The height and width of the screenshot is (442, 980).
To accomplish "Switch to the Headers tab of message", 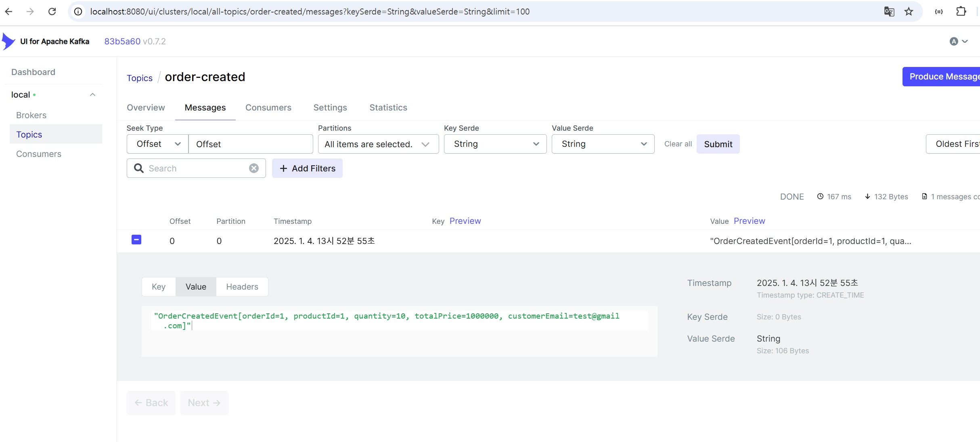I will [x=242, y=287].
